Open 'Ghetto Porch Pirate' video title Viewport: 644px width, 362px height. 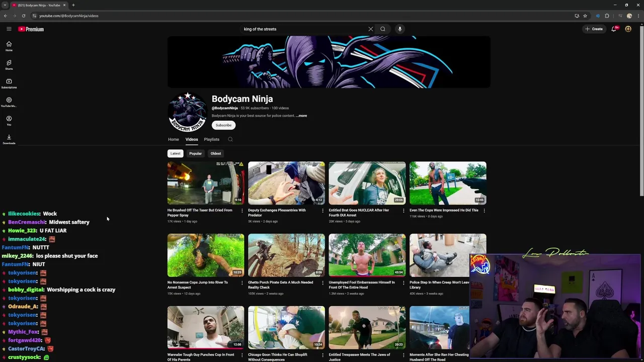[280, 285]
